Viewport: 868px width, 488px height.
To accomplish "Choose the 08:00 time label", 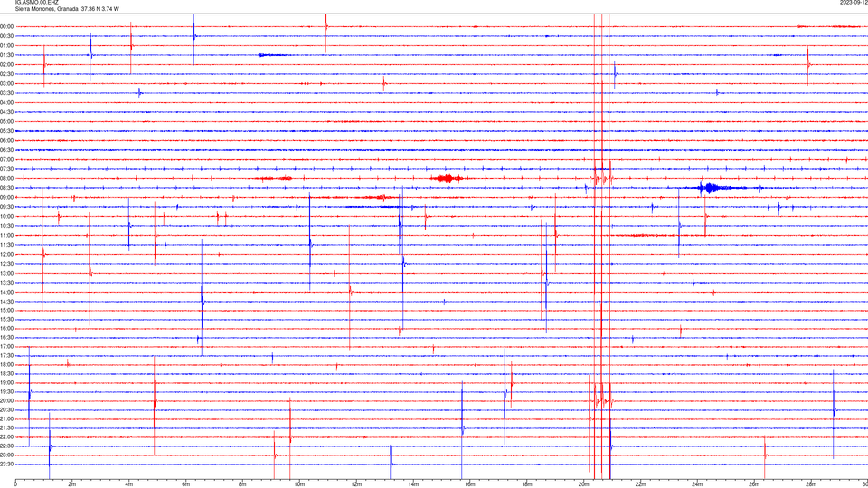I will point(7,179).
